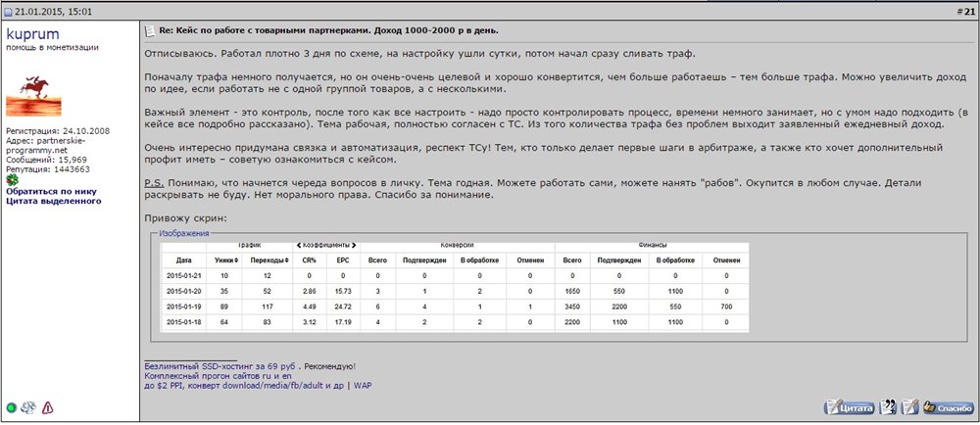Click the 2015-01-18 date cell
The height and width of the screenshot is (425, 980).
(x=184, y=322)
